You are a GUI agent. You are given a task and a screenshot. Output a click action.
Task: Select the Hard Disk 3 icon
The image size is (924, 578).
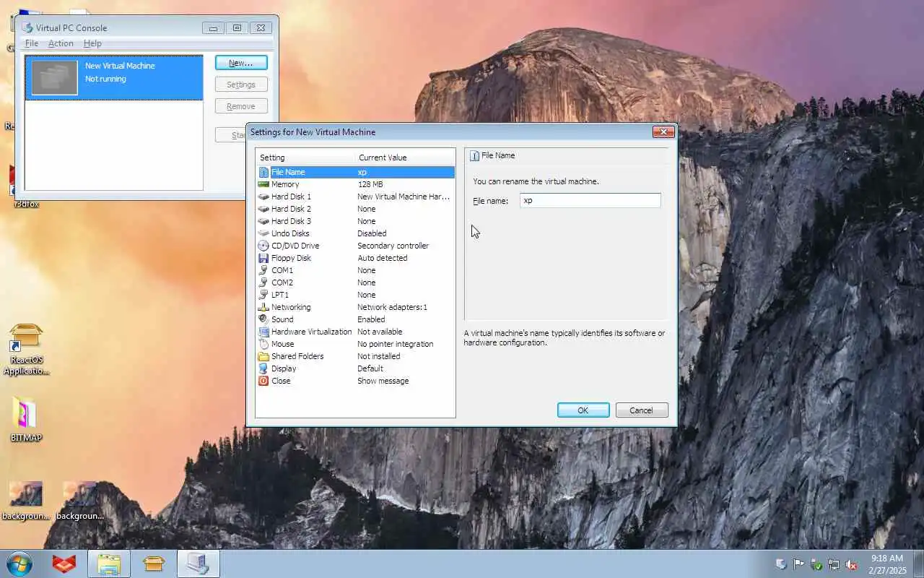point(263,221)
